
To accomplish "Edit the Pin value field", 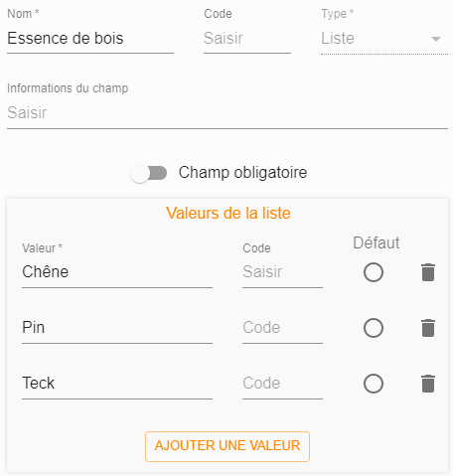I will pyautogui.click(x=117, y=328).
